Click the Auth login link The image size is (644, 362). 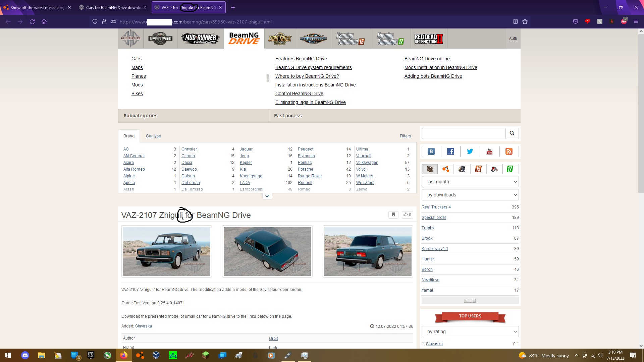[513, 39]
